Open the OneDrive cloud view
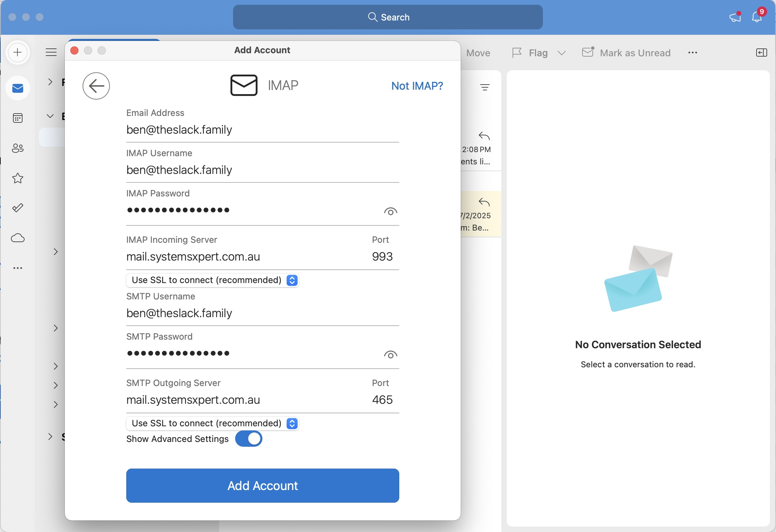 coord(18,238)
